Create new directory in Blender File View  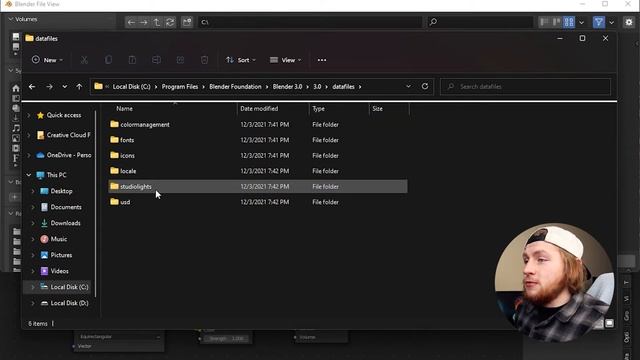click(x=187, y=22)
